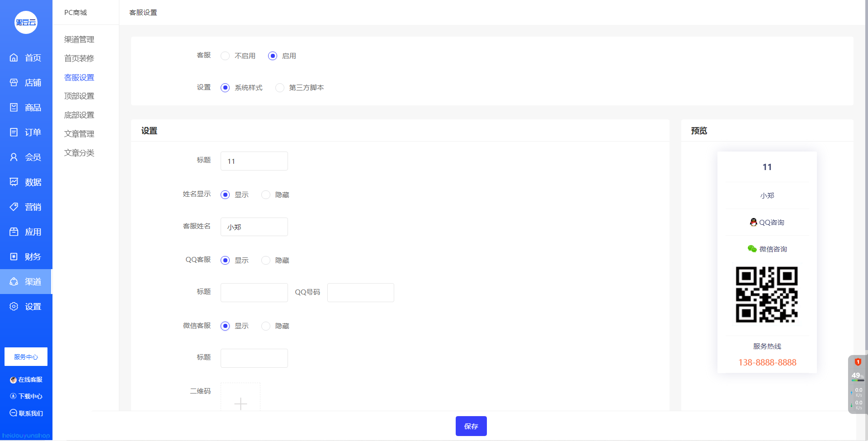Open 文章管理 submenu item
The image size is (868, 441).
pos(79,134)
